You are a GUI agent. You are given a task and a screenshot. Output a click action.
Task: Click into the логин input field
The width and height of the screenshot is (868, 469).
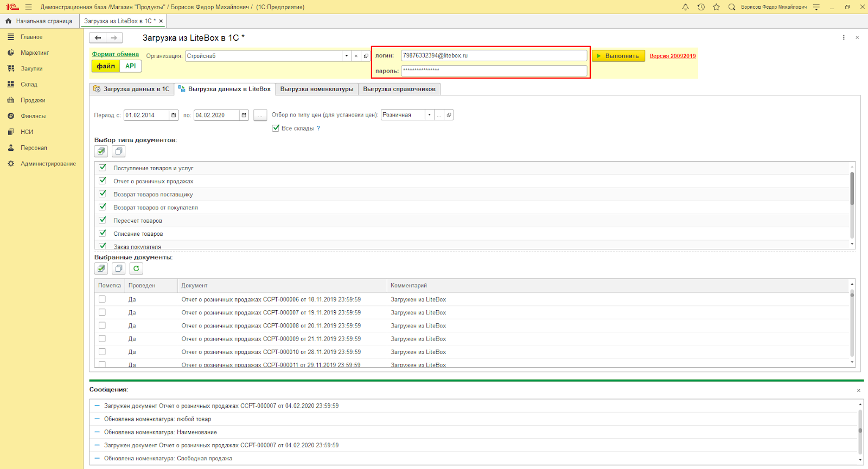tap(494, 55)
